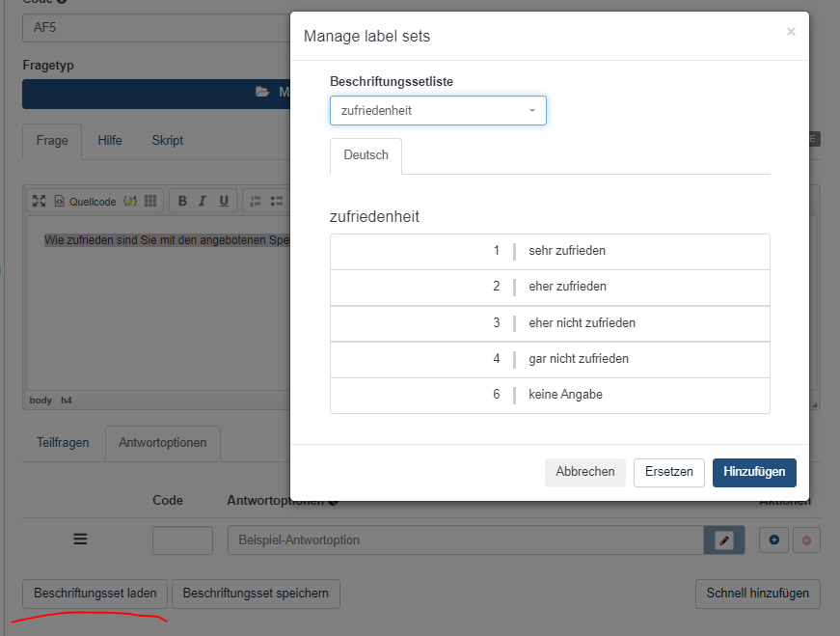The width and height of the screenshot is (840, 636).
Task: Toggle underline formatting in the editor
Action: coord(224,201)
